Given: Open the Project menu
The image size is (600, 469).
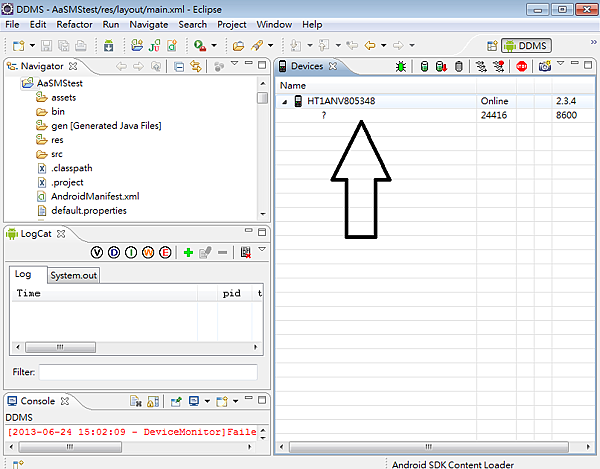Looking at the screenshot, I should [x=232, y=24].
